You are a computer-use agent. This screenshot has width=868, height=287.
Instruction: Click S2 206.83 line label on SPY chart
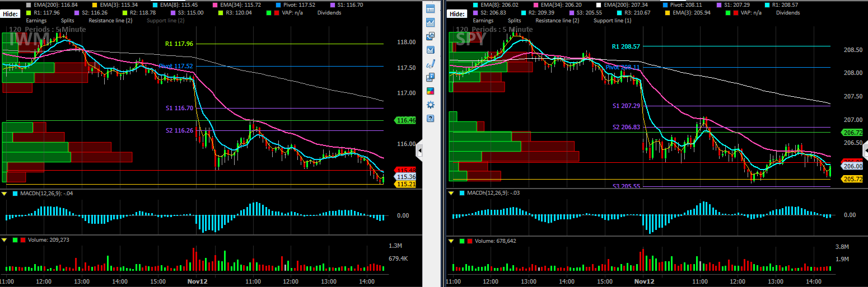click(x=626, y=127)
